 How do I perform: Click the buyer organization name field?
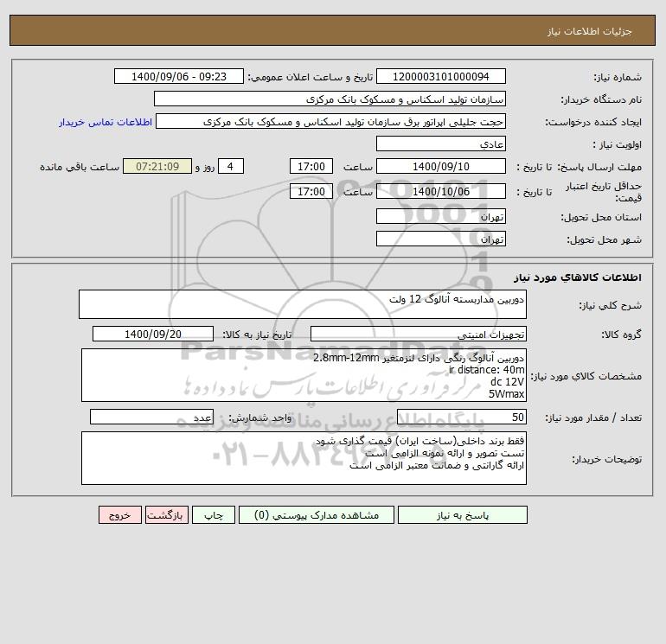tap(330, 99)
